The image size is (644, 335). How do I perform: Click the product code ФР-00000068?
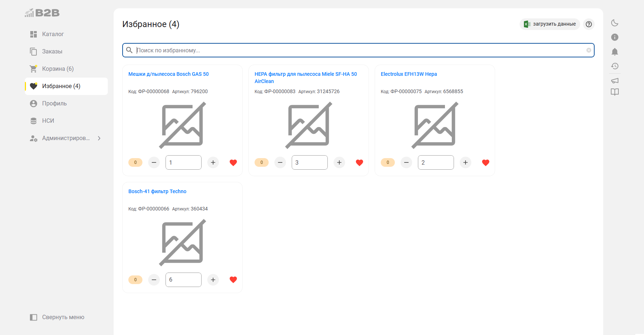click(x=154, y=92)
